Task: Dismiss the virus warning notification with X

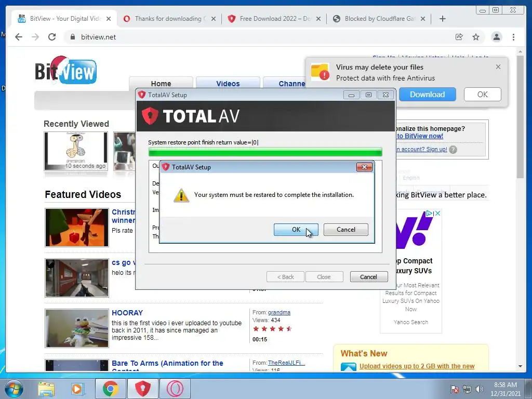Action: [498, 67]
